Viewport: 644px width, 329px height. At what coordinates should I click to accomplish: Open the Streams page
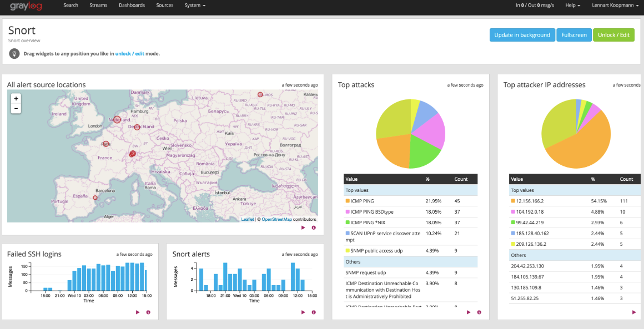98,6
